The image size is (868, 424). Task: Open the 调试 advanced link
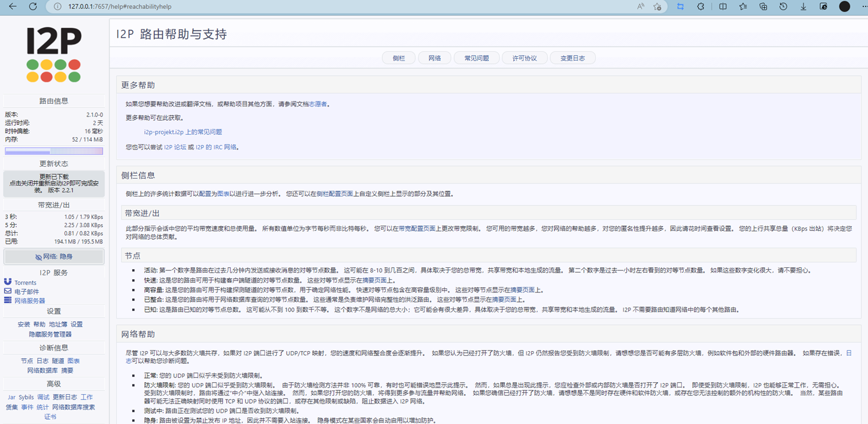tap(44, 397)
